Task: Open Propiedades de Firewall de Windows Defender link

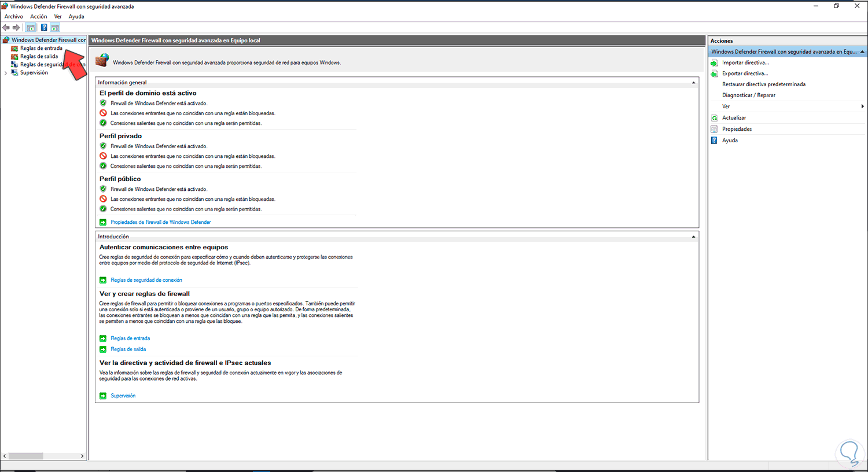Action: click(x=161, y=222)
